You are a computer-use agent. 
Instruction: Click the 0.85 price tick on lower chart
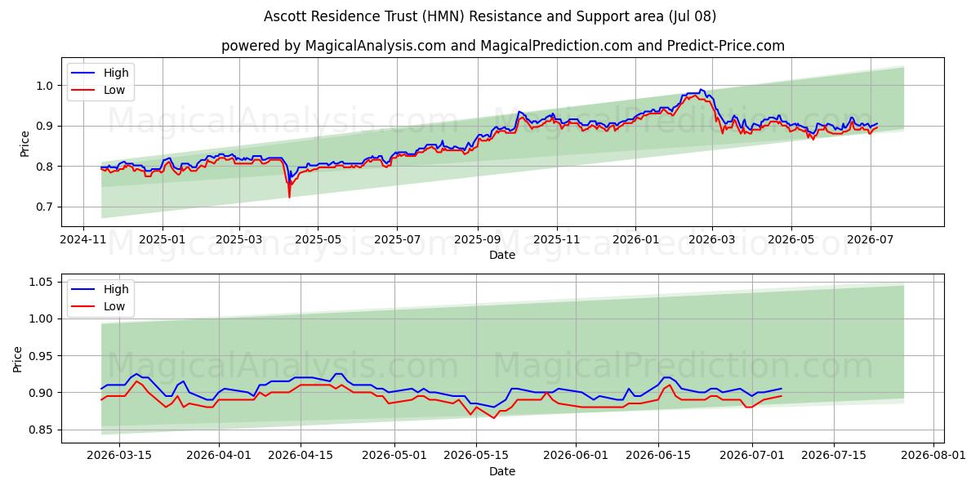coord(42,430)
